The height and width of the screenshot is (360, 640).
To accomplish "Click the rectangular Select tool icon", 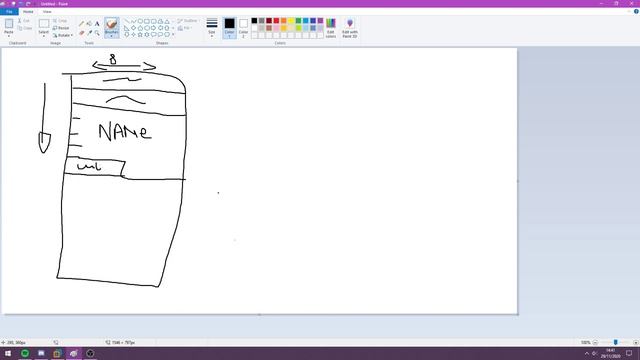I will (x=44, y=24).
